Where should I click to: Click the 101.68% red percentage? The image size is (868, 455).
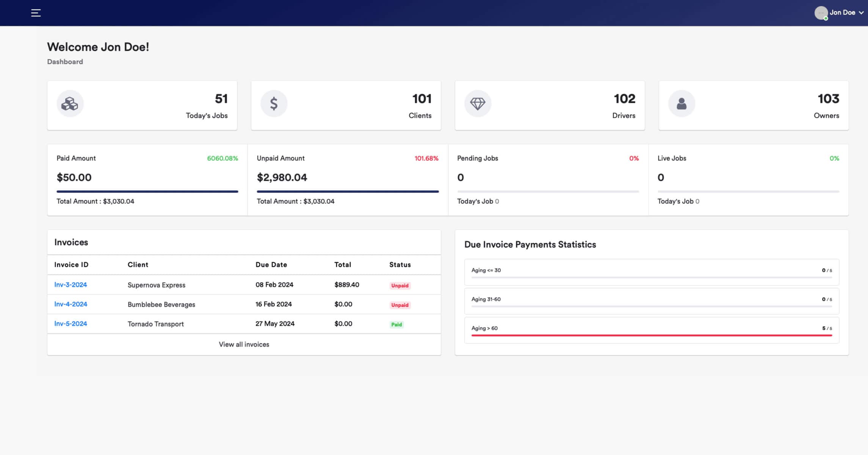[426, 158]
